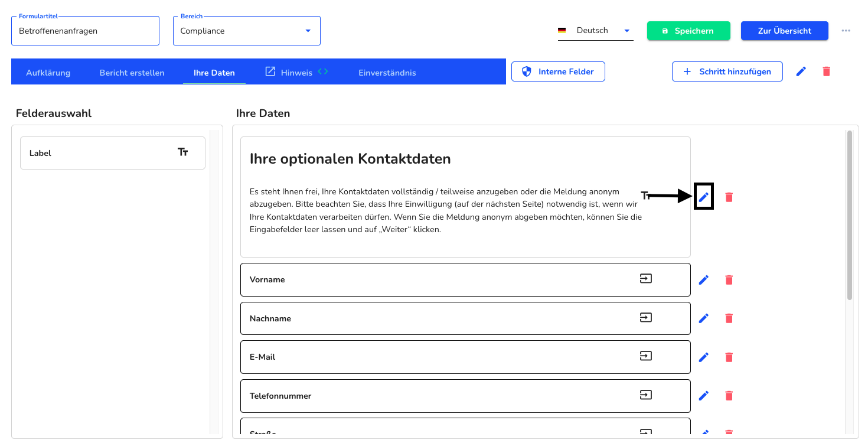The width and height of the screenshot is (868, 446).
Task: Select the Ihre Daten tab
Action: pos(214,73)
